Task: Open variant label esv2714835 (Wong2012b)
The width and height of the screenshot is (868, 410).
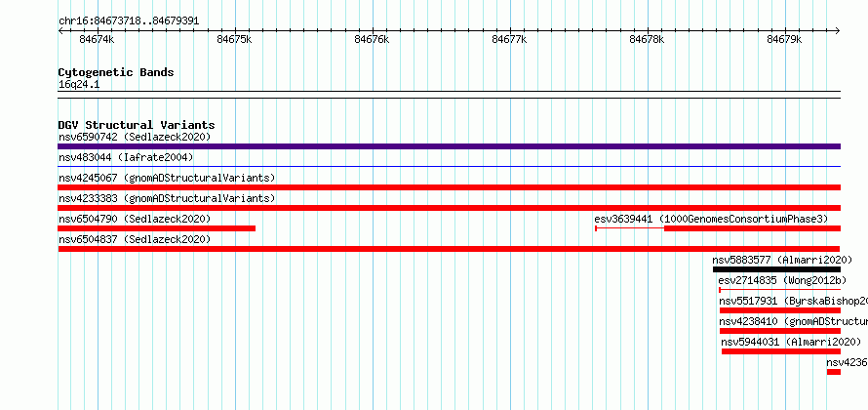Action: pos(782,280)
